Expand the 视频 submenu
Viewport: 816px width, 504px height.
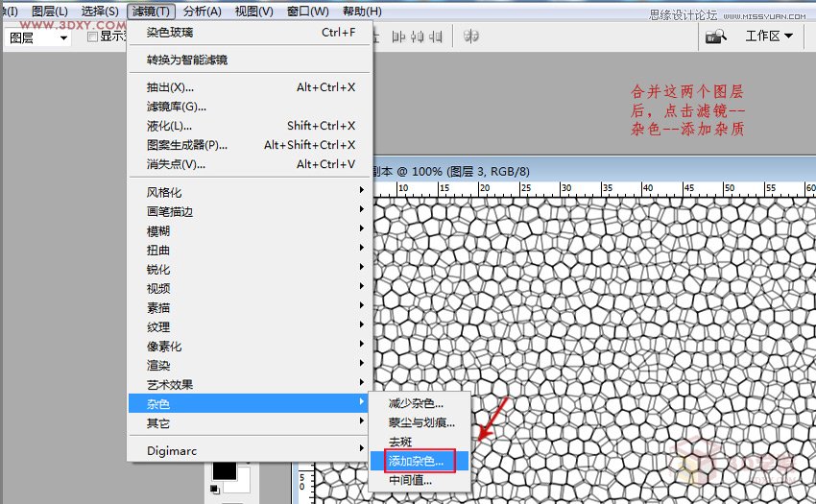pyautogui.click(x=251, y=289)
